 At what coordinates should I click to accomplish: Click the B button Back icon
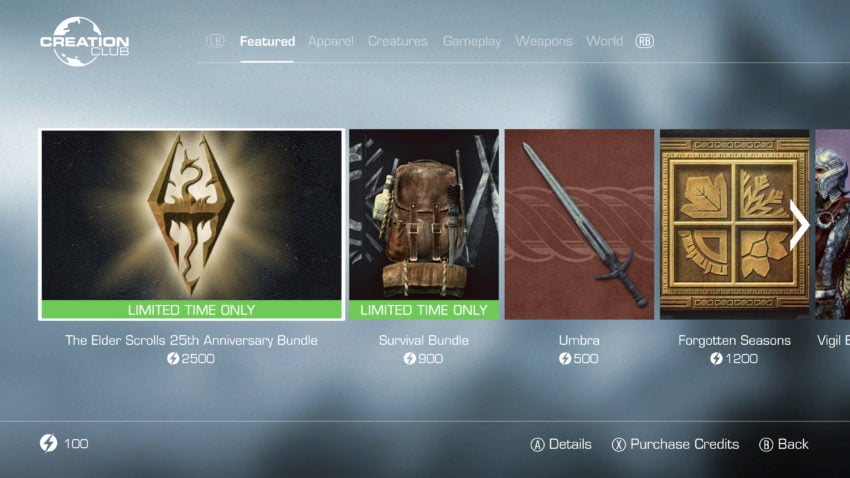(766, 445)
